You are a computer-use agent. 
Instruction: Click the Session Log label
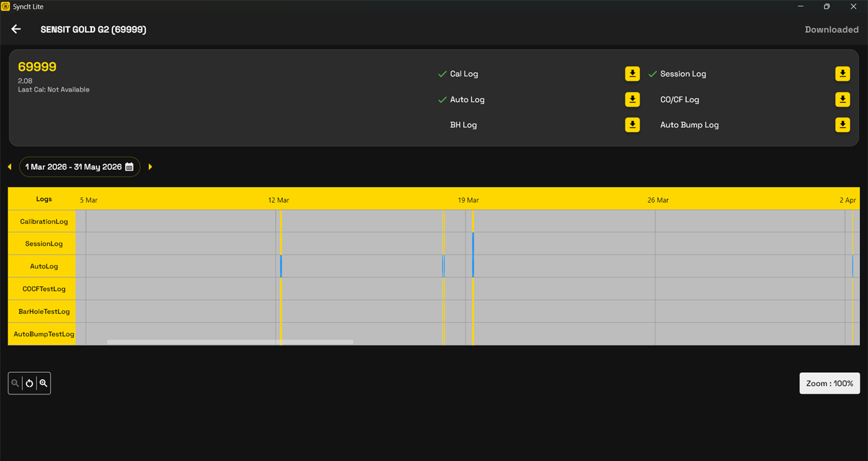tap(683, 74)
